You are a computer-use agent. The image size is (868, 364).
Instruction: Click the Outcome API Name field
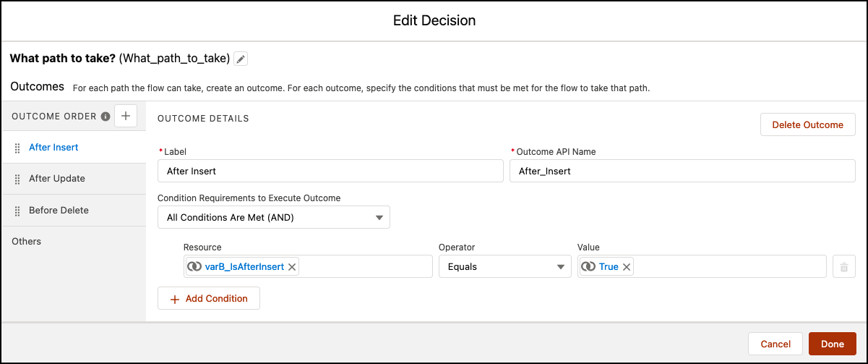click(x=682, y=172)
